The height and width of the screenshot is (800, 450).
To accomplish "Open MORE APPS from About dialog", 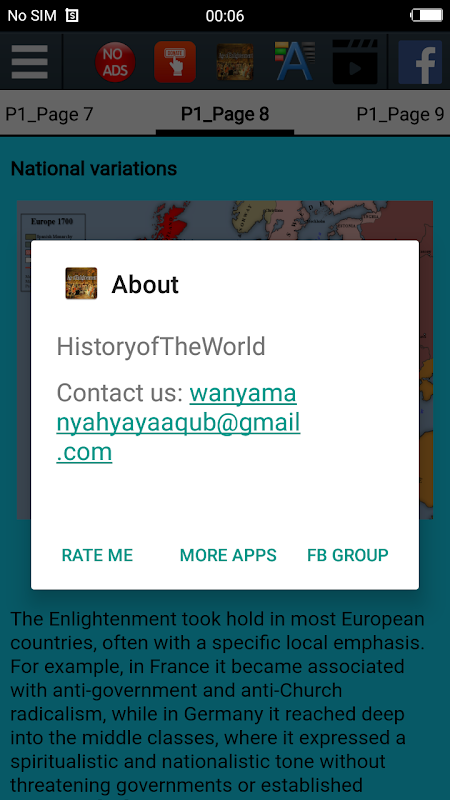I will 228,555.
